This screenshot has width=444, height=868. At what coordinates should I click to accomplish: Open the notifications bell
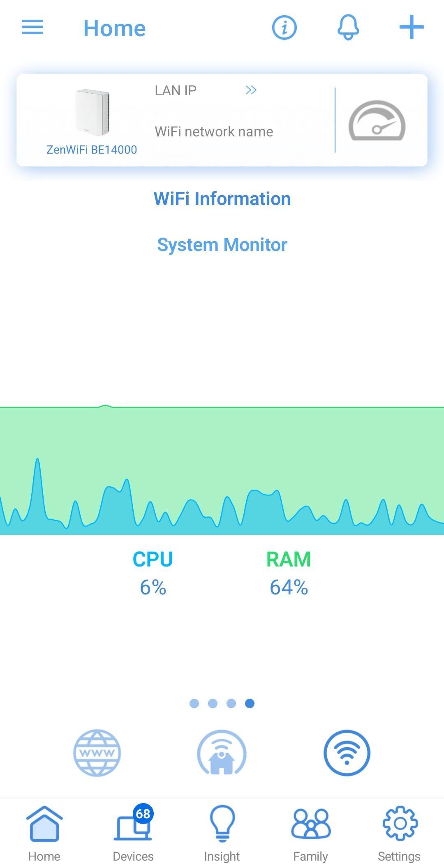(x=348, y=28)
